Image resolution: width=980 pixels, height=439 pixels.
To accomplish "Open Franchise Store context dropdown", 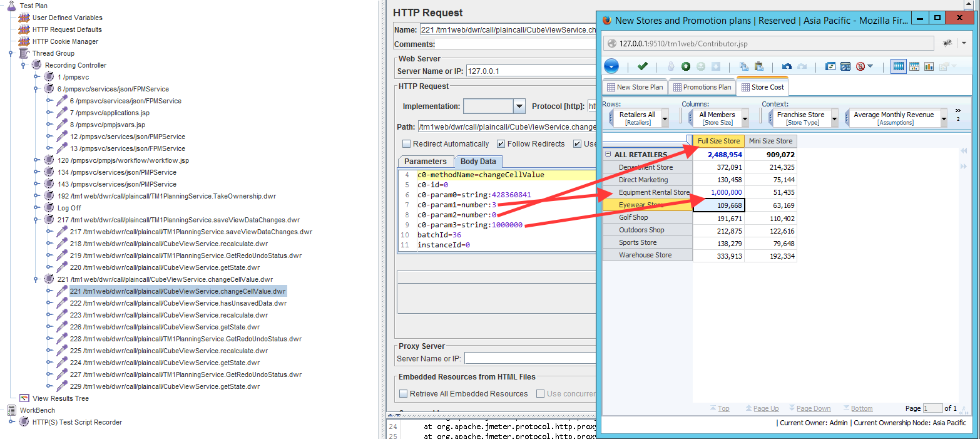I will pyautogui.click(x=834, y=118).
